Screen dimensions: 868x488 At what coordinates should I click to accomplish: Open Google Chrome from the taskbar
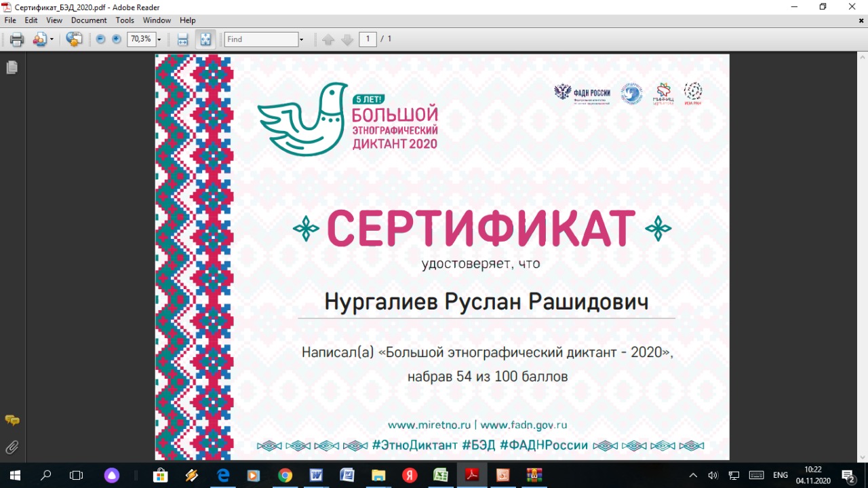[x=285, y=475]
